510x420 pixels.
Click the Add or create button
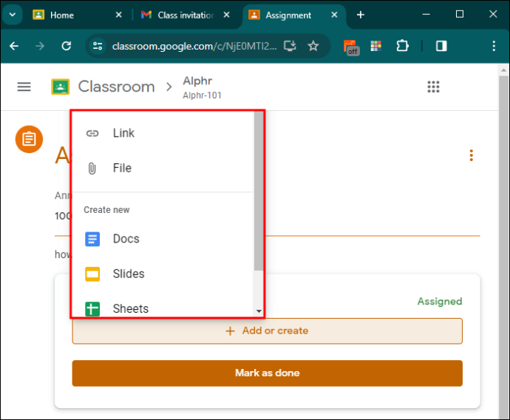267,331
